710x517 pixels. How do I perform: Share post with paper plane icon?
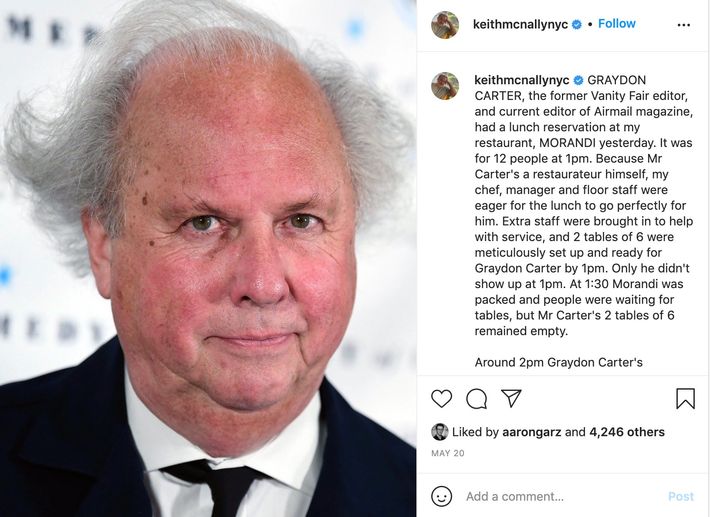click(x=511, y=398)
